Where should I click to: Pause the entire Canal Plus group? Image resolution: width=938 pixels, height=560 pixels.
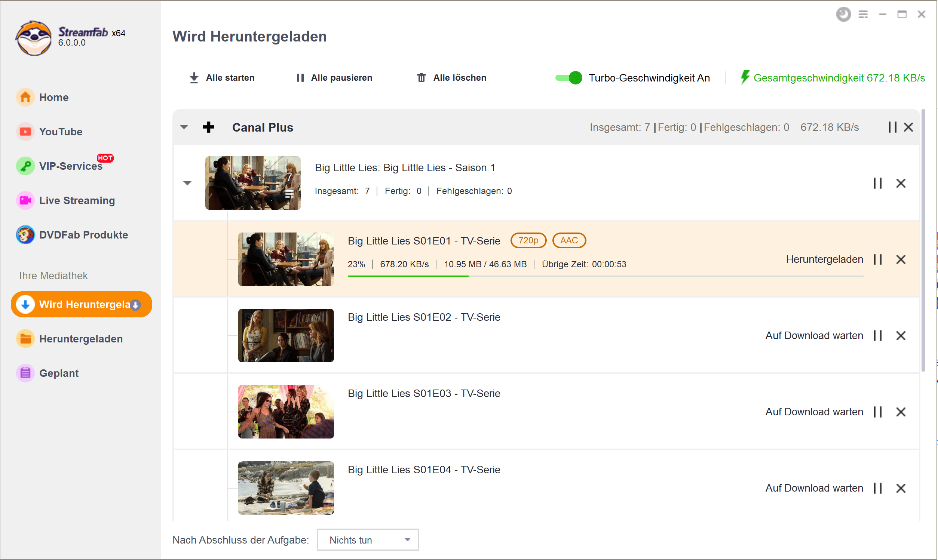(892, 127)
